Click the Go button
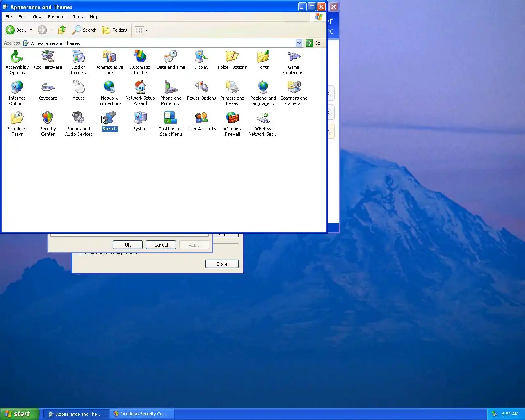Image resolution: width=525 pixels, height=420 pixels. pos(313,43)
